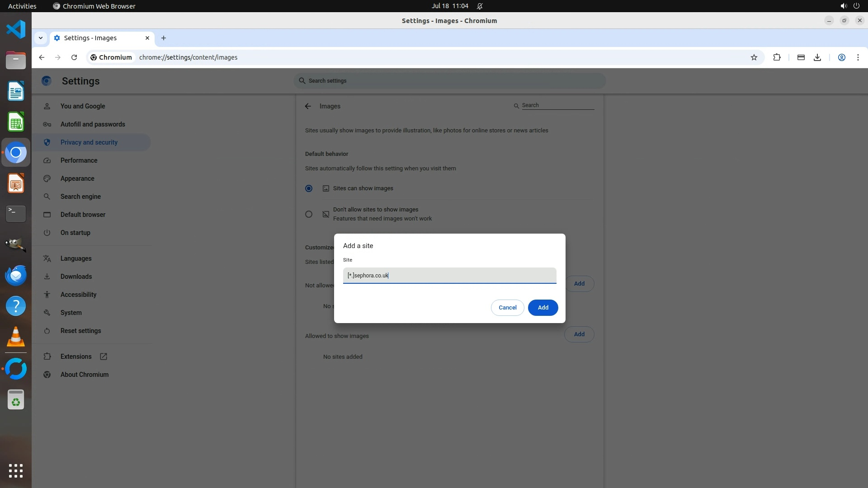Select Sites can show images radio

(x=309, y=188)
